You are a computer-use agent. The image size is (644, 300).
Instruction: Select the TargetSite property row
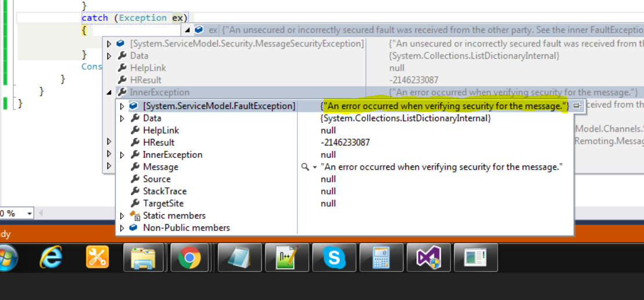click(x=163, y=204)
